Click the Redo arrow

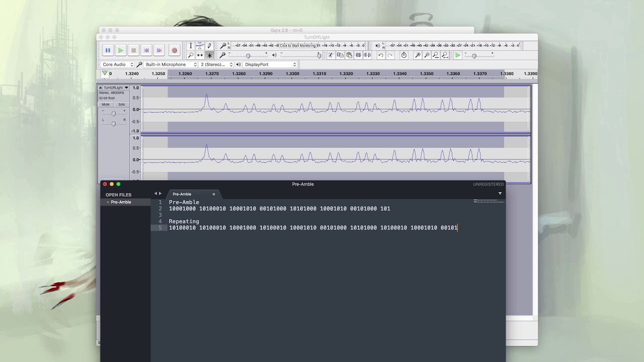pyautogui.click(x=390, y=55)
